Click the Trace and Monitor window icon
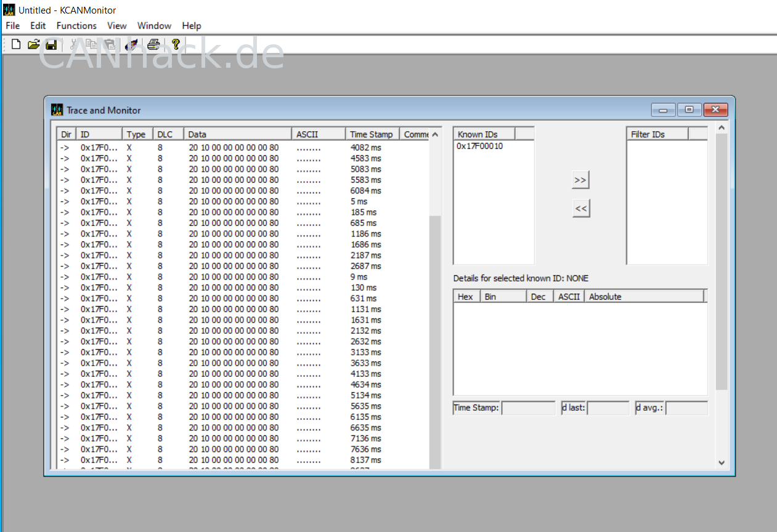Screen dimensions: 777x532 click(x=57, y=110)
